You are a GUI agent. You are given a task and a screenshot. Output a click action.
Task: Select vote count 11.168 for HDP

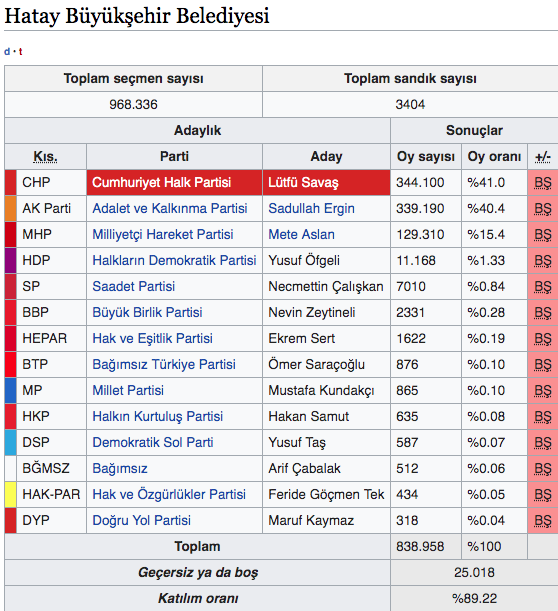coord(416,260)
